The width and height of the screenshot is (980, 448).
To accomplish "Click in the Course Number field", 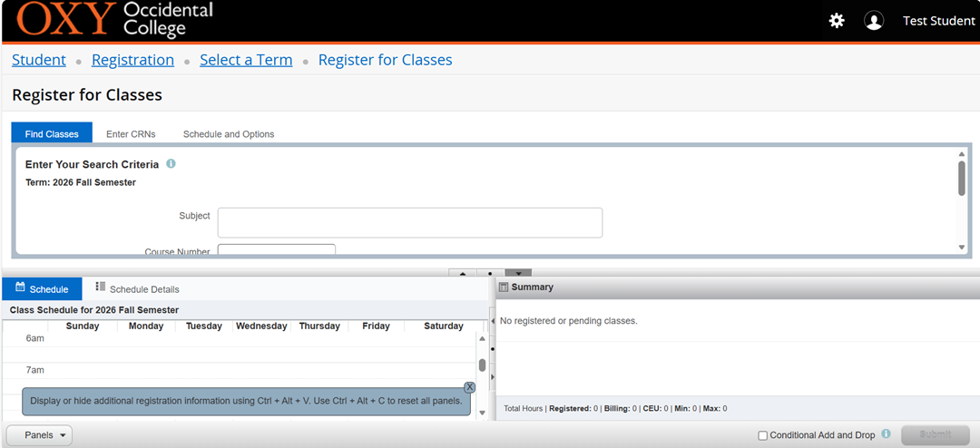I will (x=276, y=249).
